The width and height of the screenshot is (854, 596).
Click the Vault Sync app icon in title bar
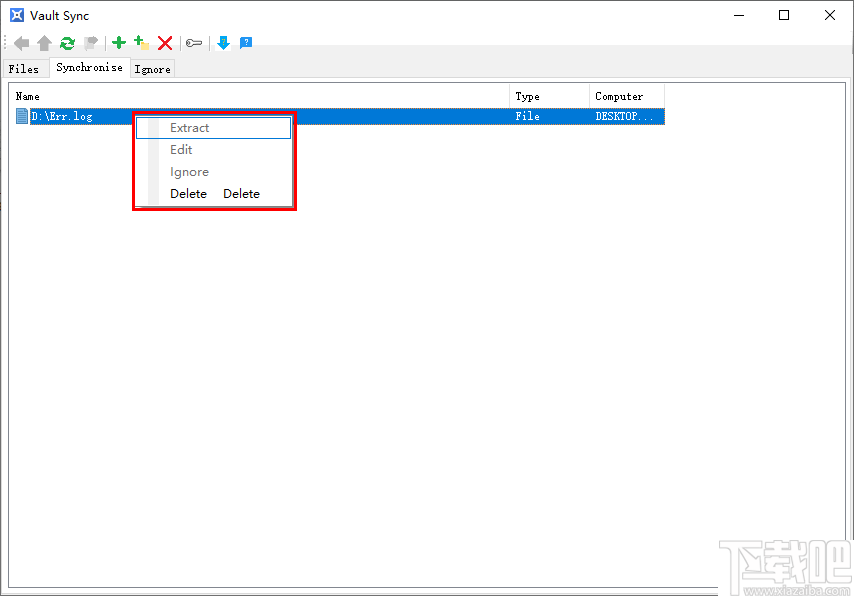[x=17, y=15]
